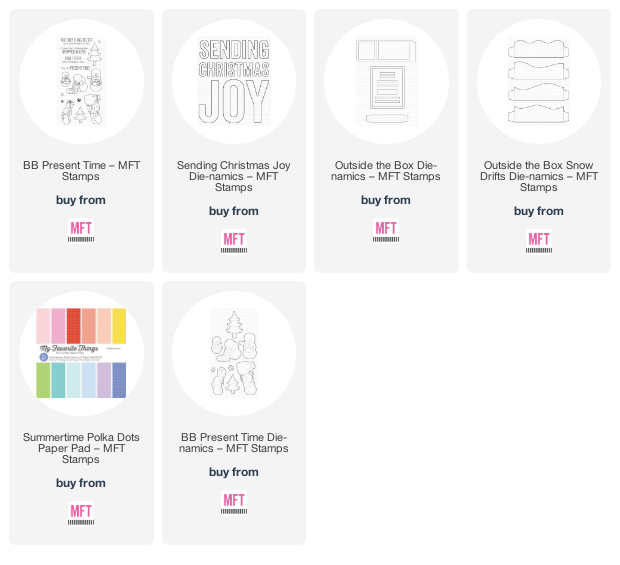Click MFT logo under Snow Drifts Die-namics
The width and height of the screenshot is (620, 565).
click(x=539, y=242)
